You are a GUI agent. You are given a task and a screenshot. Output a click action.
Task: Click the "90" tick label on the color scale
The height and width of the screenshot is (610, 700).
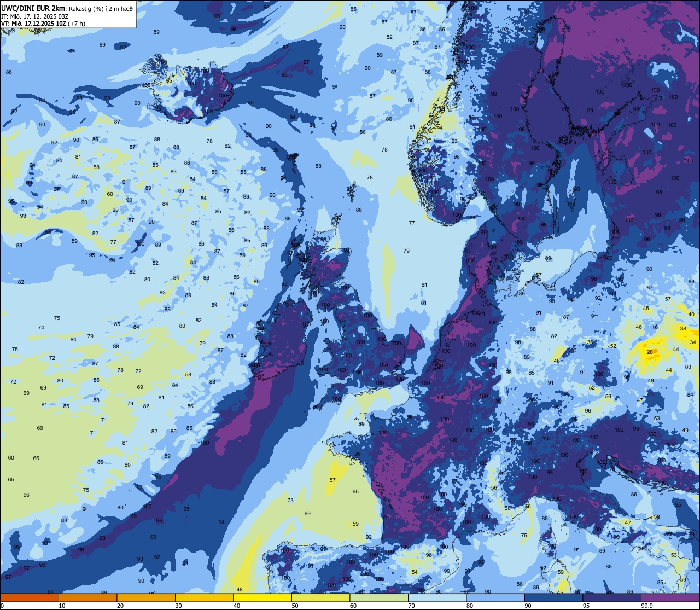[528, 606]
